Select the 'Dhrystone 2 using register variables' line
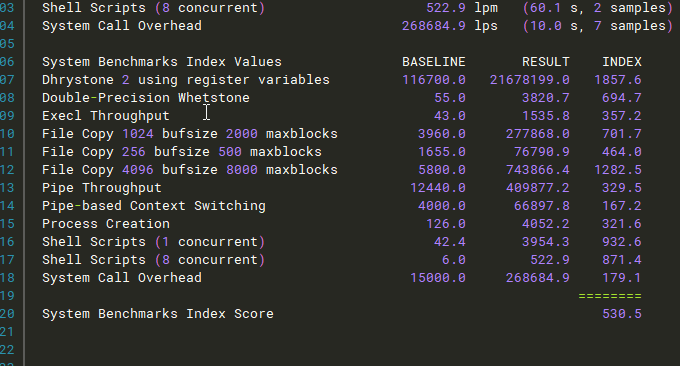The height and width of the screenshot is (366, 680). pyautogui.click(x=186, y=80)
